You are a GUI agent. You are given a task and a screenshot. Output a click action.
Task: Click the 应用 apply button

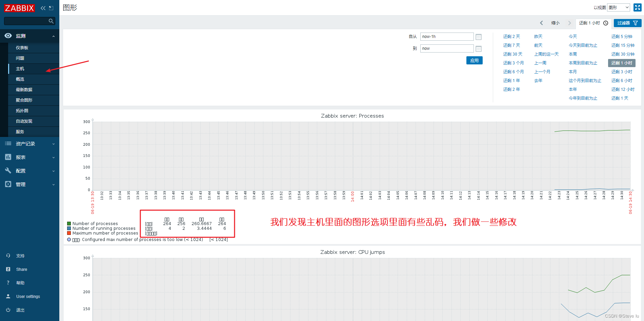tap(474, 60)
